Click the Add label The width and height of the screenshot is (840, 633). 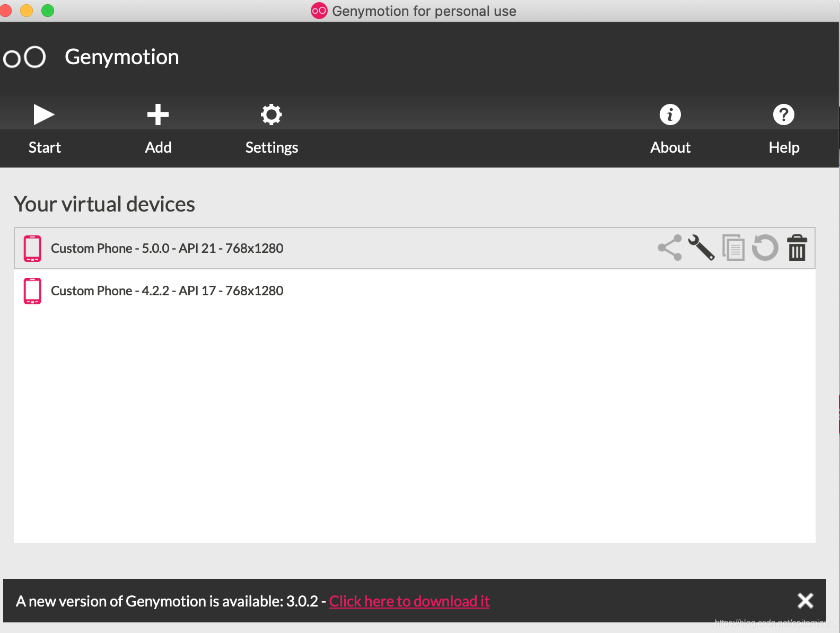click(158, 147)
